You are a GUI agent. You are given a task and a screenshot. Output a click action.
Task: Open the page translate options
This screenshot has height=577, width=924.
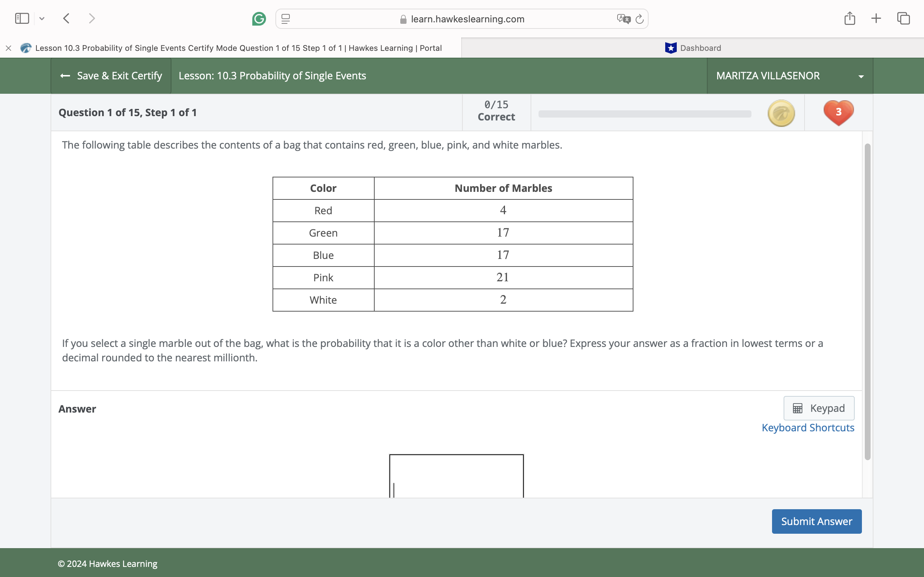coord(623,18)
